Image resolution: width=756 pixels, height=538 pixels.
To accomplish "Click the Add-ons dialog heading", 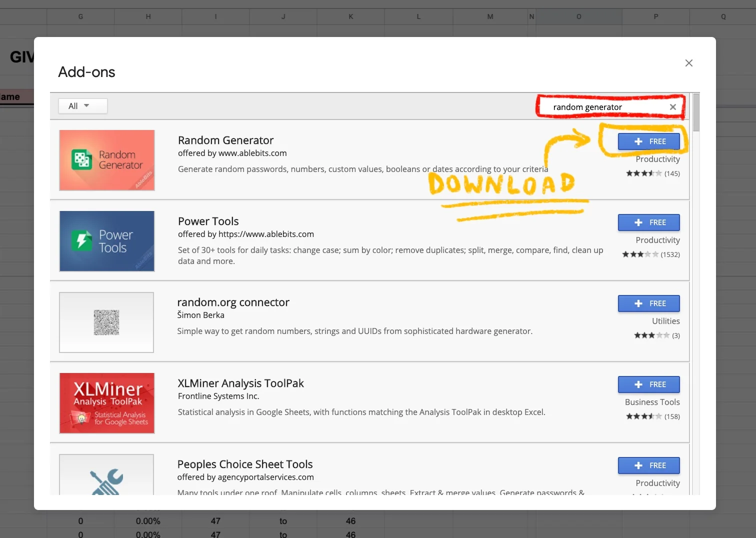I will point(86,72).
